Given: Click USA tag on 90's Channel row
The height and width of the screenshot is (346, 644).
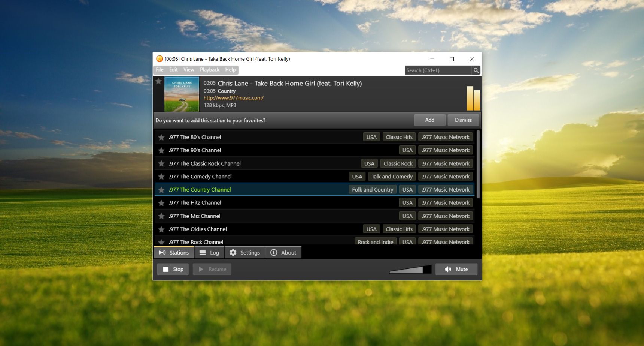Looking at the screenshot, I should [x=407, y=150].
